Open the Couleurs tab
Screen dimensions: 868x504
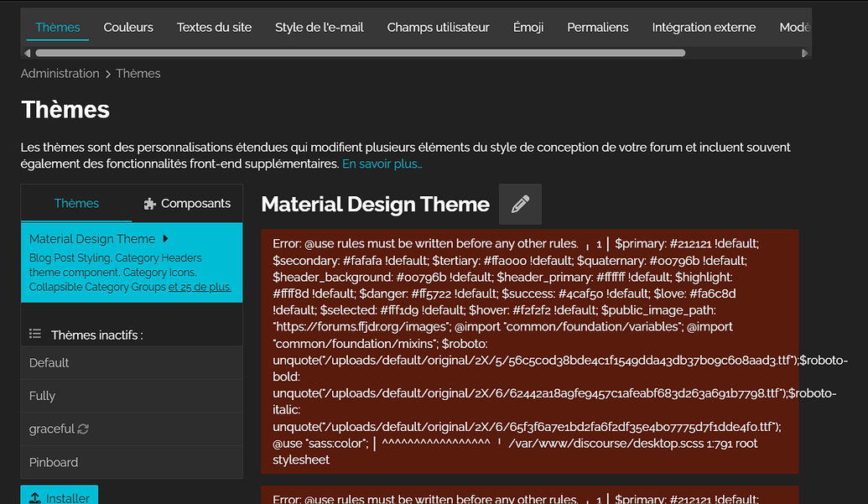128,27
